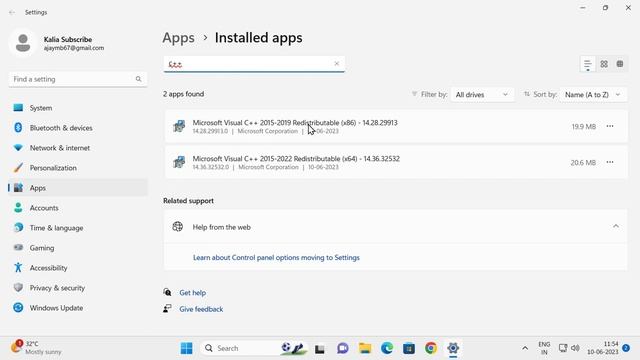Click the Get help icon

coord(167,292)
